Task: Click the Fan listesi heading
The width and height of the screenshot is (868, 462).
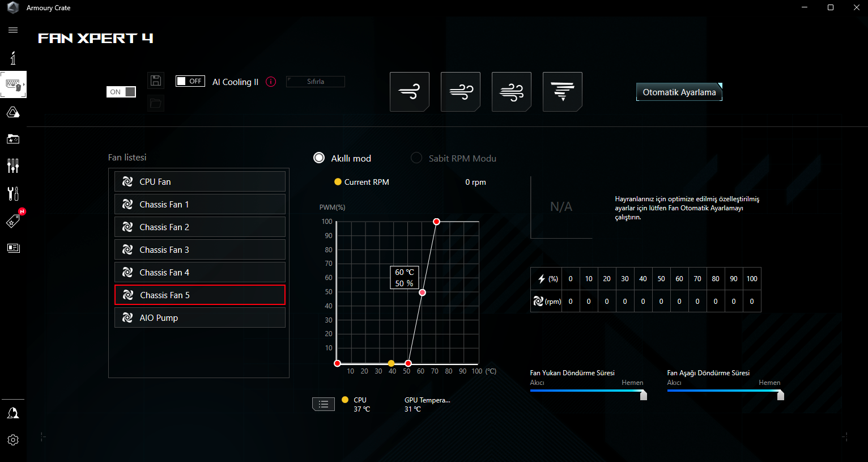Action: [127, 158]
